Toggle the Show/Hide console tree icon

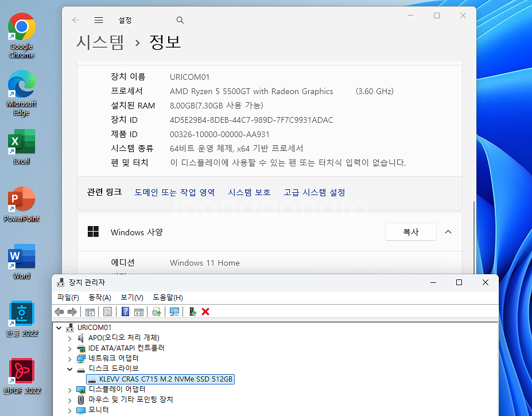point(90,312)
